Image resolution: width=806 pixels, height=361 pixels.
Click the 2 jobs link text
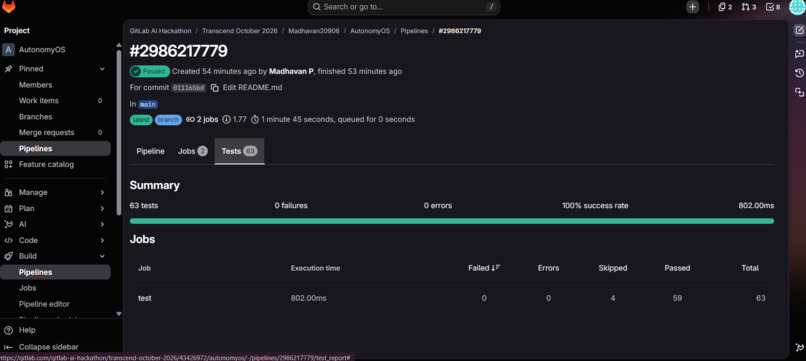[207, 119]
